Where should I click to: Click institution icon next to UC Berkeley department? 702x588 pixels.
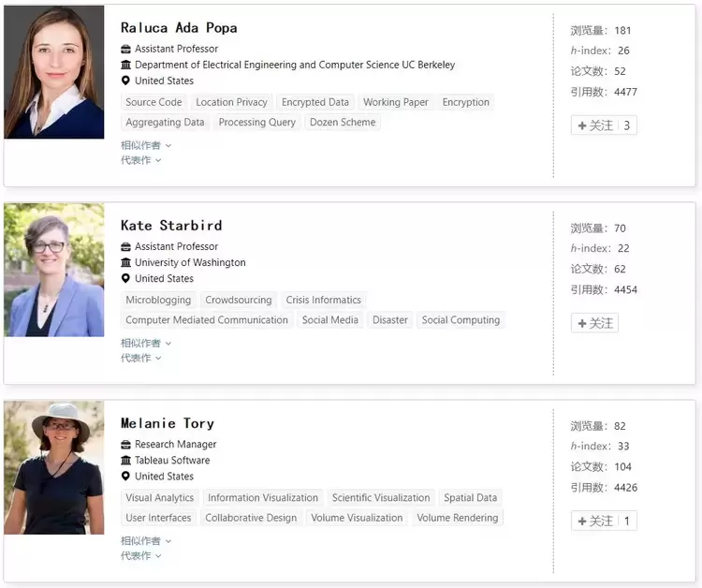point(126,66)
